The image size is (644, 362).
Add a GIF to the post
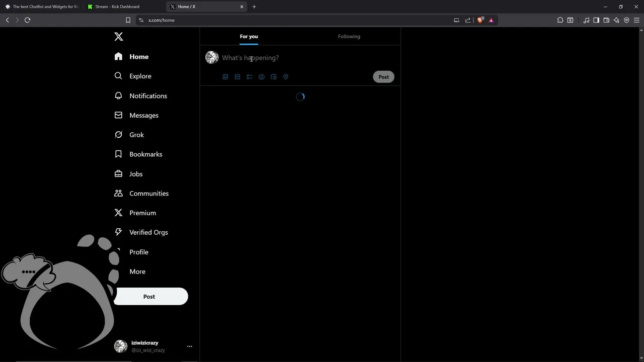click(237, 77)
